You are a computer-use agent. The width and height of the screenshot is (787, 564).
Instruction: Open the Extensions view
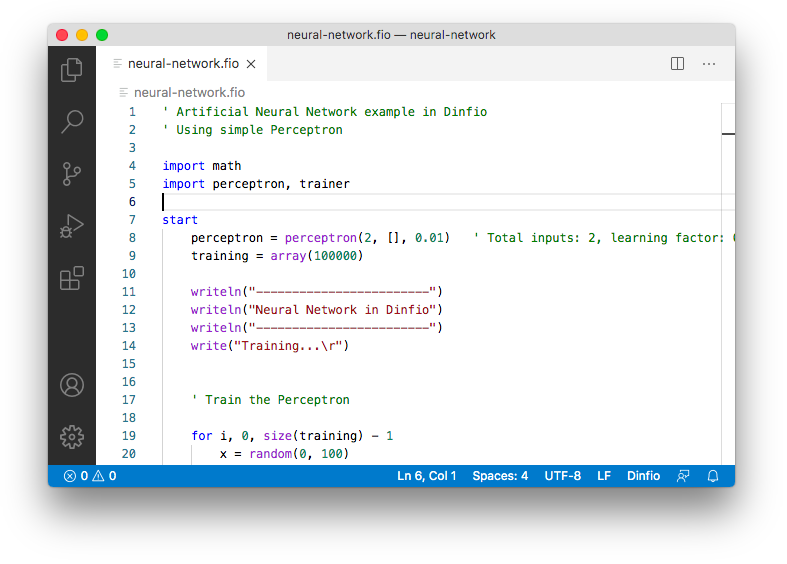(x=72, y=279)
